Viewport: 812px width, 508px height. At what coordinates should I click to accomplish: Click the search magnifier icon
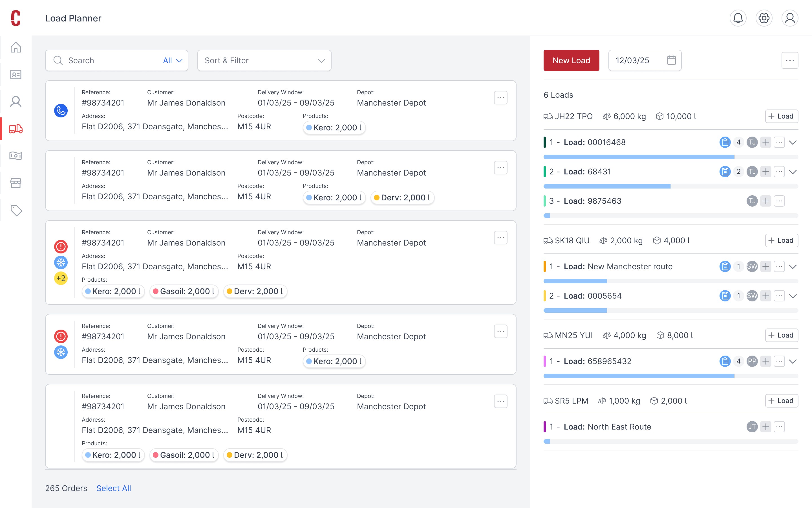tap(58, 60)
